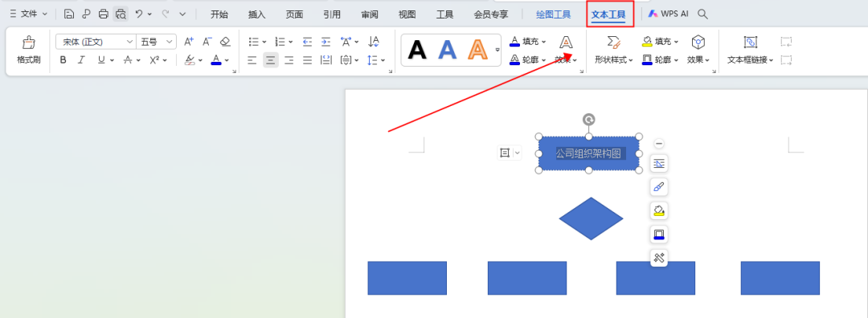Open the 会员专享 tab
This screenshot has height=318, width=868.
pos(491,14)
